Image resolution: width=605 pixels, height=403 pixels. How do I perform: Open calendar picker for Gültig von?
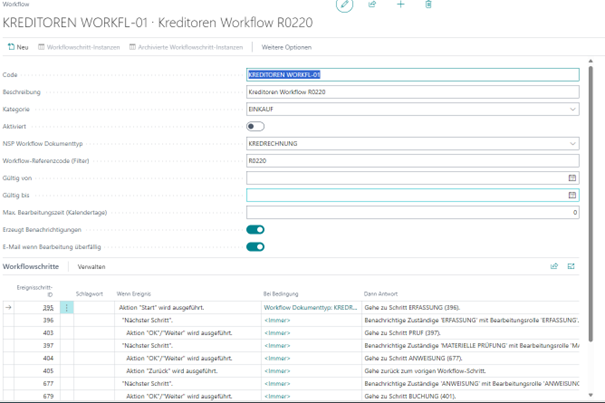(572, 178)
